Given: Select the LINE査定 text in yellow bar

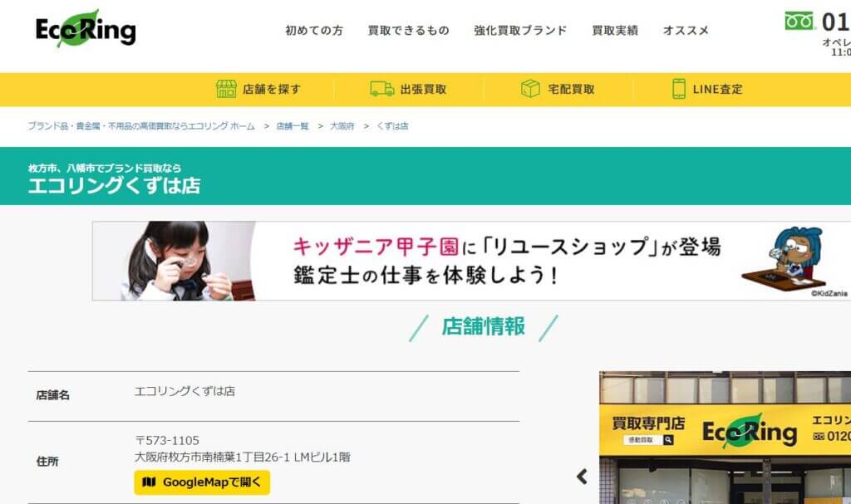Looking at the screenshot, I should click(x=717, y=89).
